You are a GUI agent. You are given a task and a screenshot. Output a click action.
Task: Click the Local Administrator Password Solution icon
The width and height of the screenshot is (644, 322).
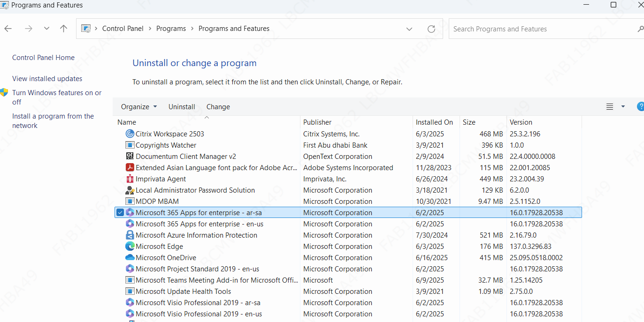tap(130, 190)
